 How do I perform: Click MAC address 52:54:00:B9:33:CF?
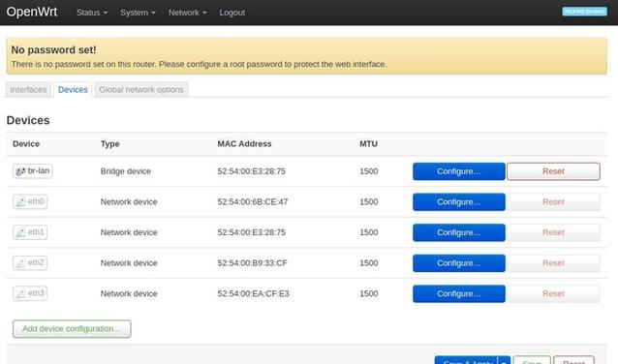[x=252, y=263]
